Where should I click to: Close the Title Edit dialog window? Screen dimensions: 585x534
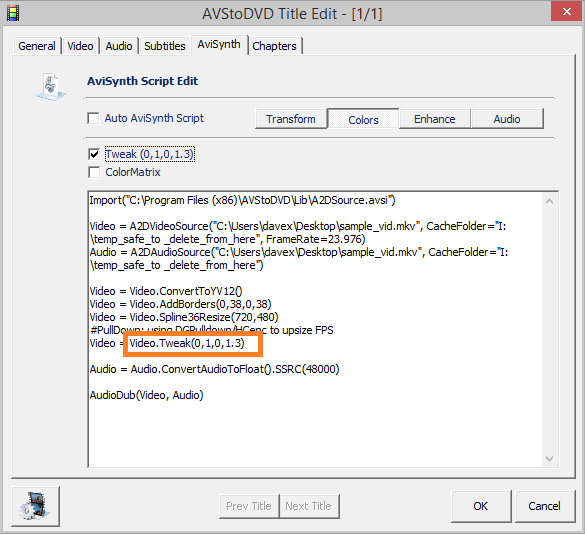pyautogui.click(x=566, y=12)
